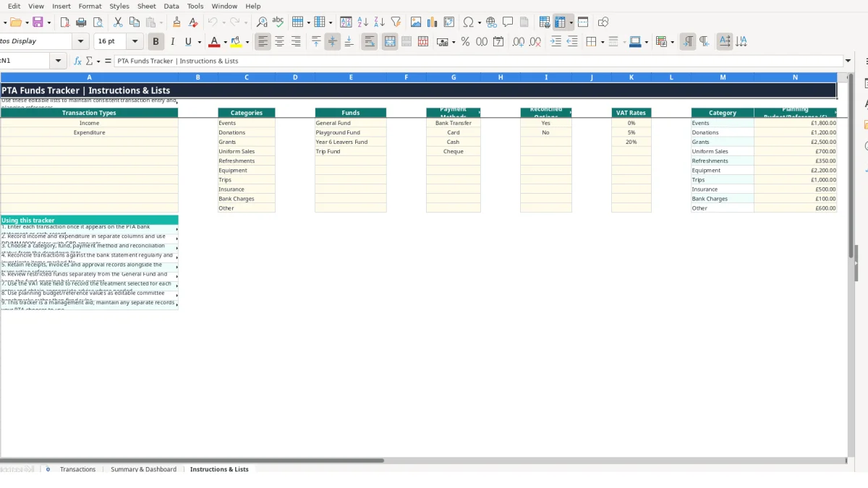
Task: Open a file with the folder icon
Action: 14,22
